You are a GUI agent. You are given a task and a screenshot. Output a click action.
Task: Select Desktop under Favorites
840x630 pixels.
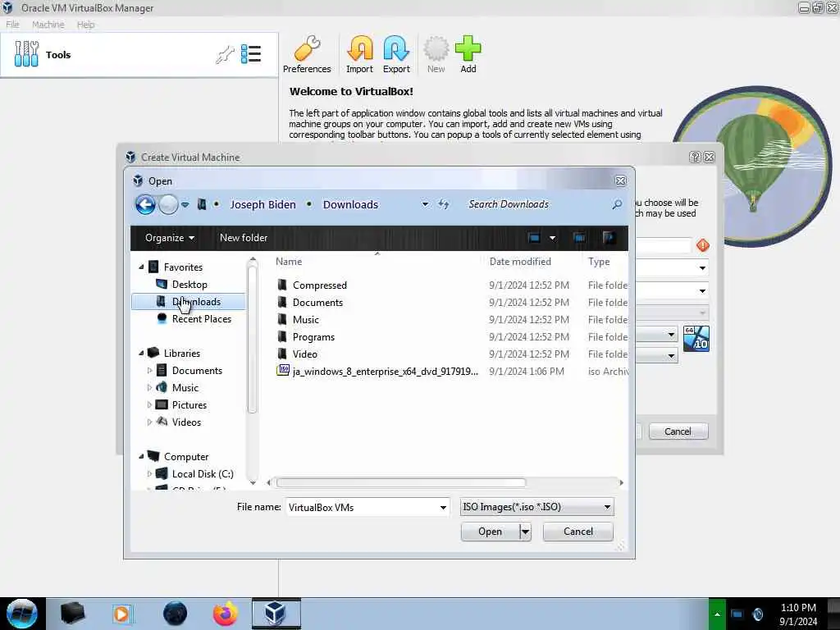(x=189, y=285)
